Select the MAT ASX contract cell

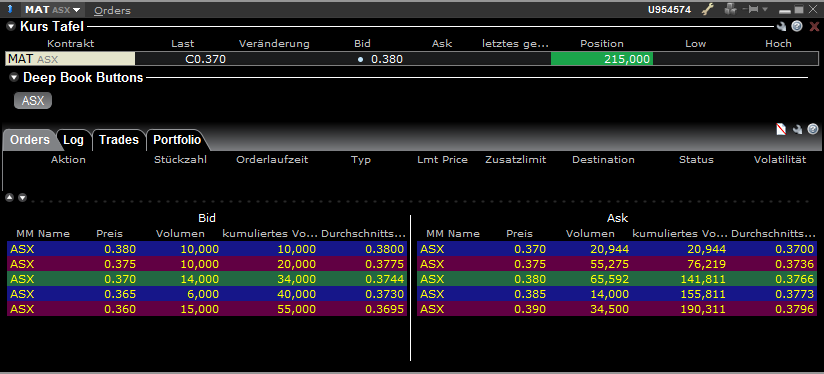tap(70, 59)
